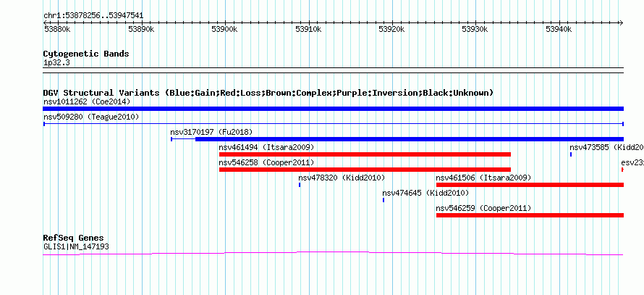Screen dimensions: 644x295
Task: Click the 53940k ruler label
Action: tap(559, 30)
